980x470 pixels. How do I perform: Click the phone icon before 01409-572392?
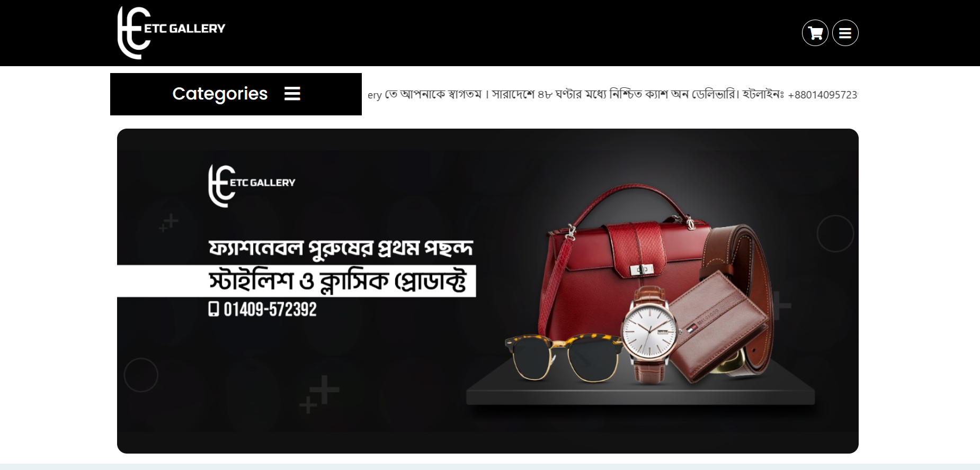coord(213,309)
